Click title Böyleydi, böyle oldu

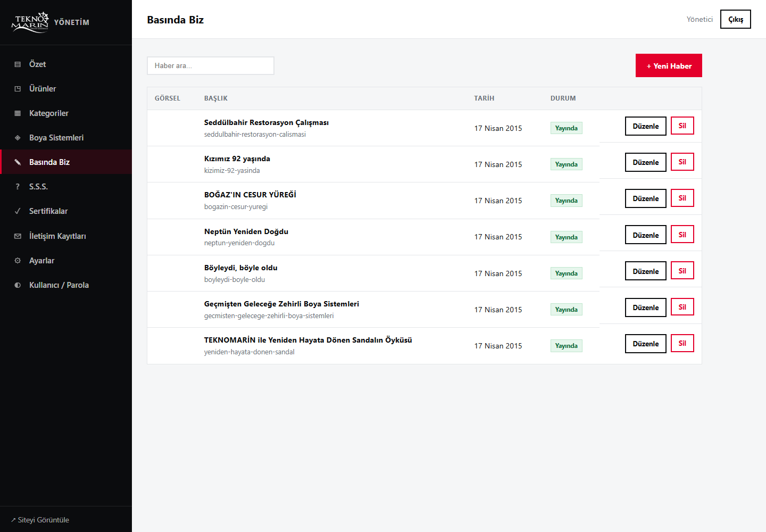241,268
